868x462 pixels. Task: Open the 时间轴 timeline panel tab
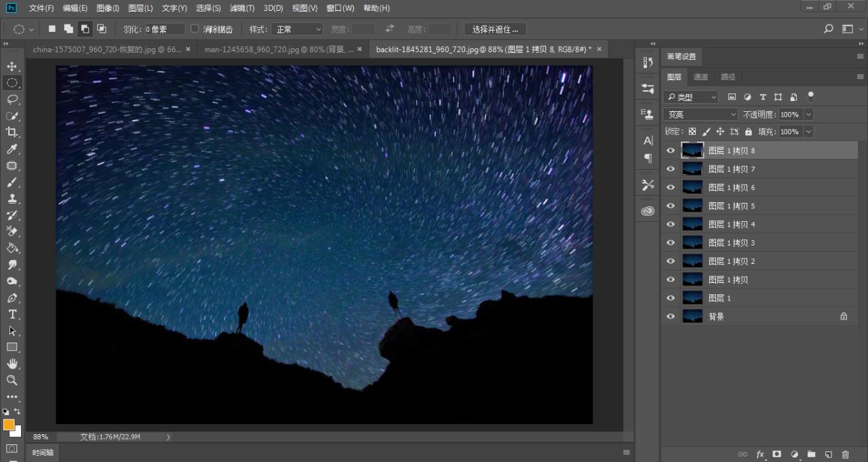coord(43,453)
